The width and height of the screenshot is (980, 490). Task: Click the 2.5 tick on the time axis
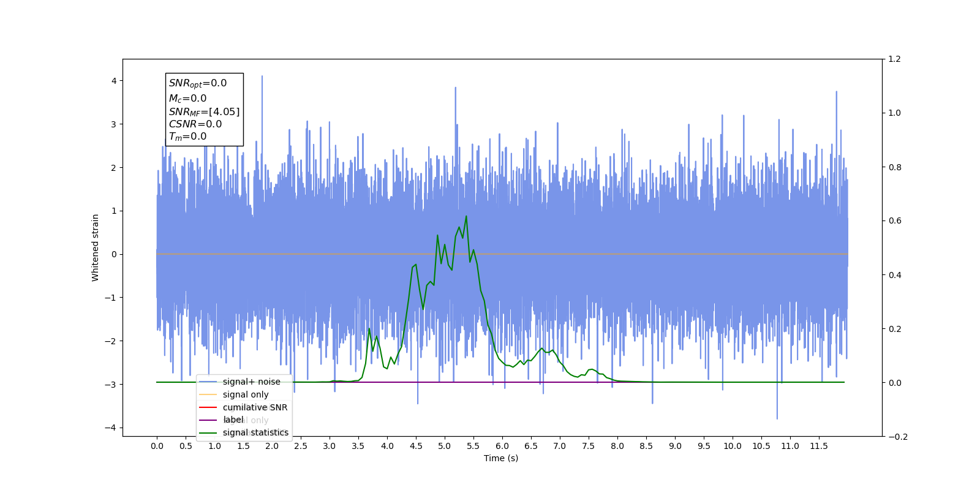click(301, 446)
